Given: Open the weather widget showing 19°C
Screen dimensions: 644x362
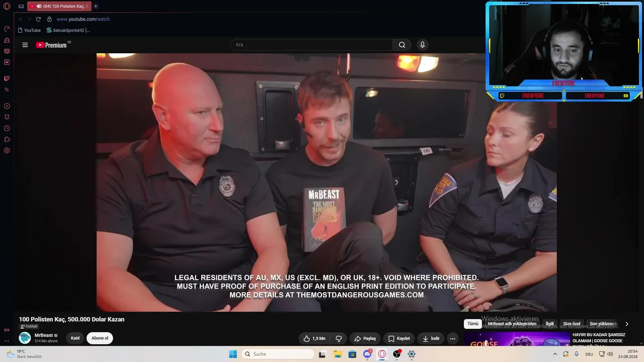Looking at the screenshot, I should pos(24,354).
